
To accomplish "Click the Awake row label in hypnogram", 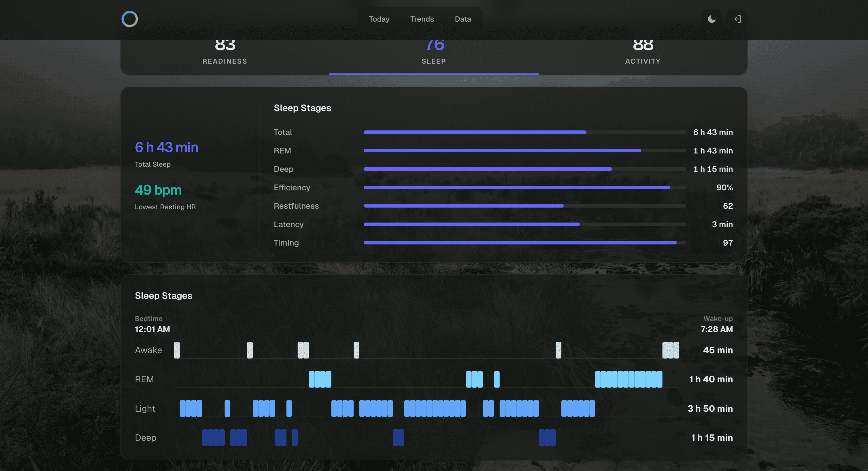I will coord(148,350).
